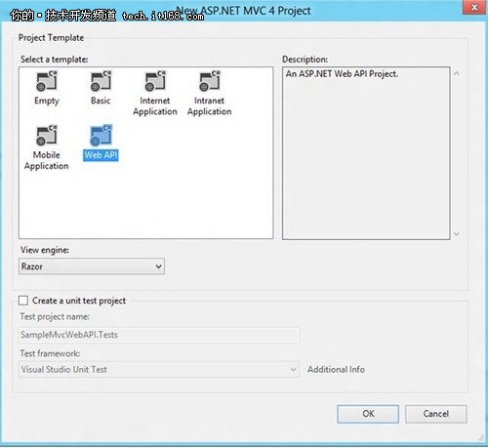Click the 'Mobile Application' label text

point(47,160)
